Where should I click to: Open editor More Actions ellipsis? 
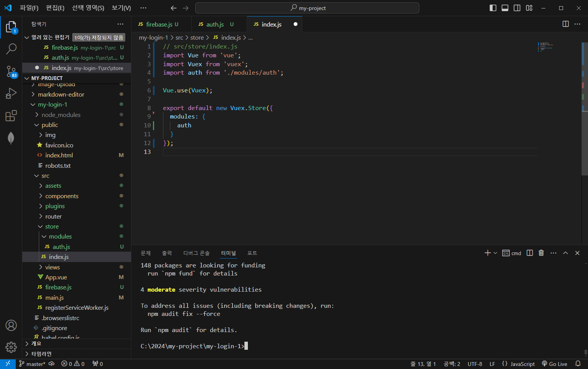point(577,24)
